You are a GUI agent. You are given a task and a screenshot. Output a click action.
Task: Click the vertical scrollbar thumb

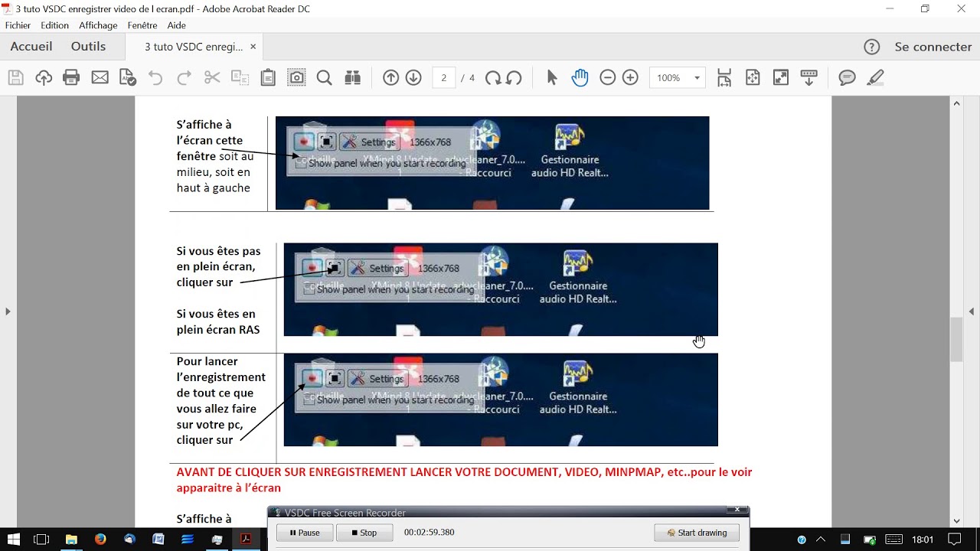click(x=956, y=338)
